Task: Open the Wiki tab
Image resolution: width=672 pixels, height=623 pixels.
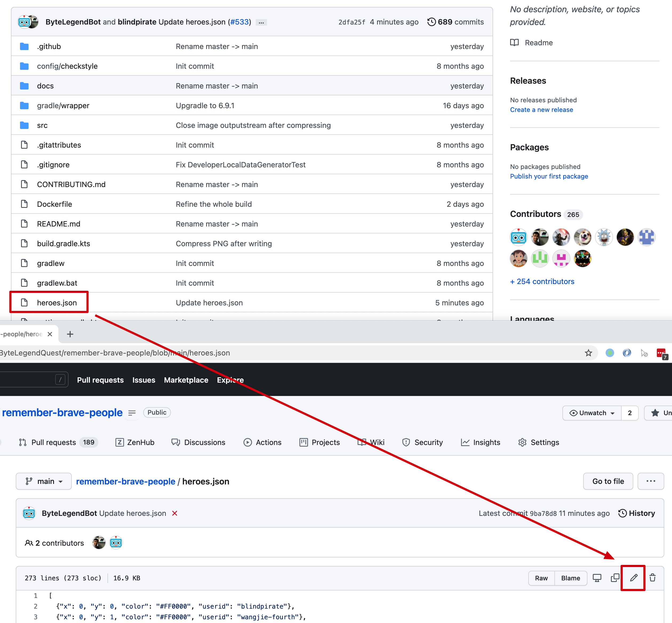Action: coord(371,442)
